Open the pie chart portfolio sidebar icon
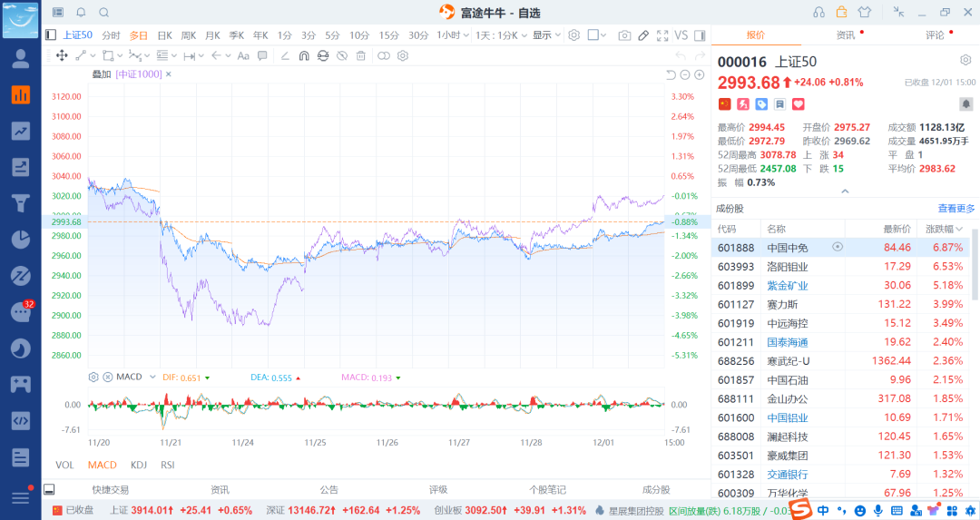980x520 pixels. pos(21,240)
